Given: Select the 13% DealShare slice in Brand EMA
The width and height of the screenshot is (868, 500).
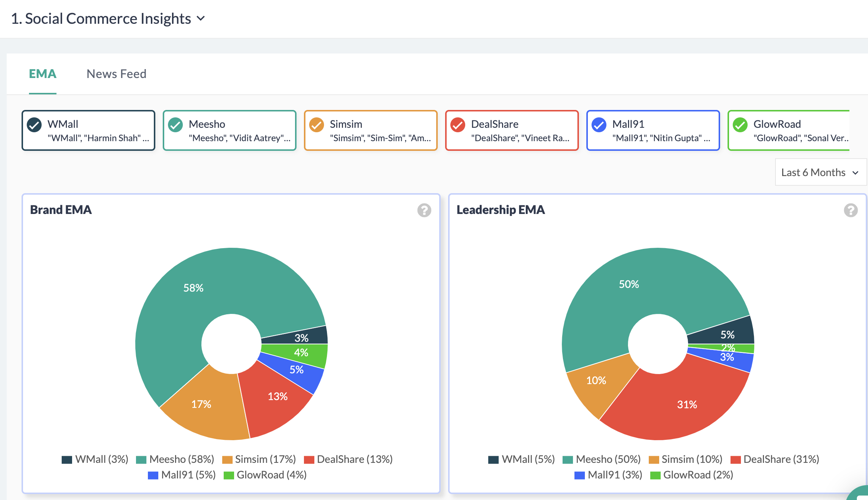Looking at the screenshot, I should 278,397.
